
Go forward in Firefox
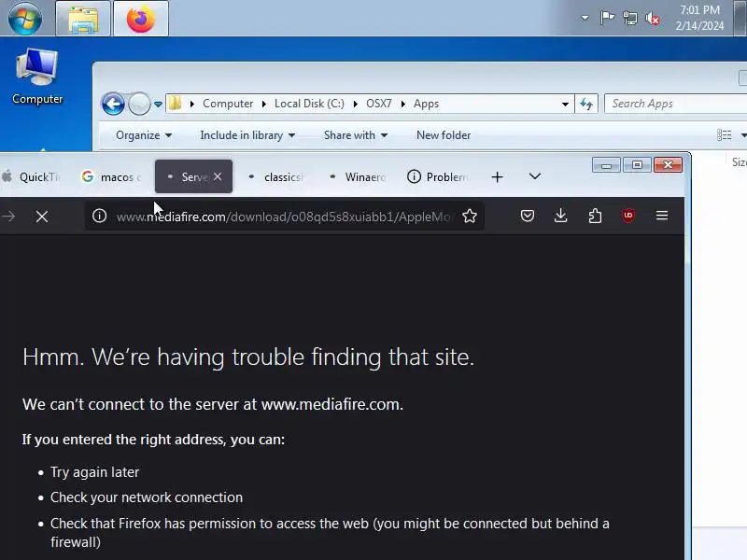tap(9, 217)
